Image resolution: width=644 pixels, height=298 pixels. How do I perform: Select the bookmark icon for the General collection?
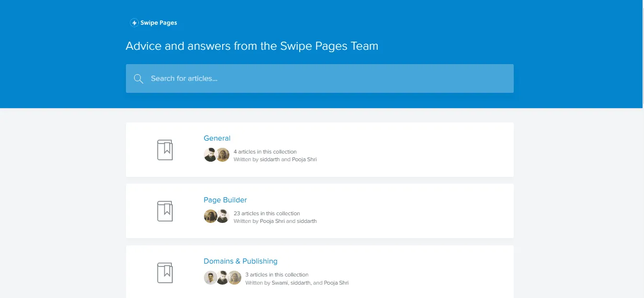click(165, 149)
